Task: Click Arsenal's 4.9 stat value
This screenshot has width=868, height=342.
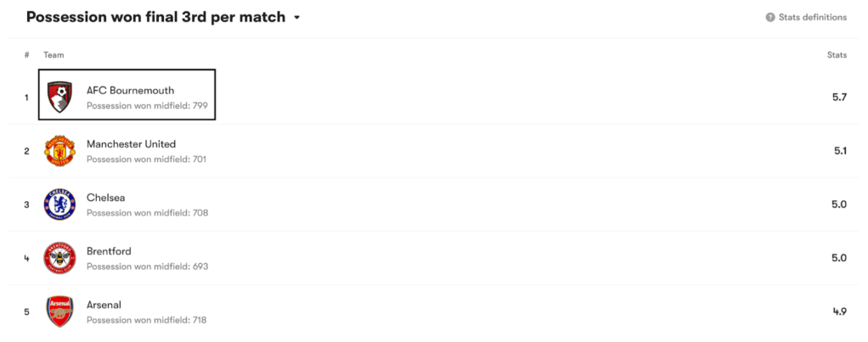Action: [839, 311]
